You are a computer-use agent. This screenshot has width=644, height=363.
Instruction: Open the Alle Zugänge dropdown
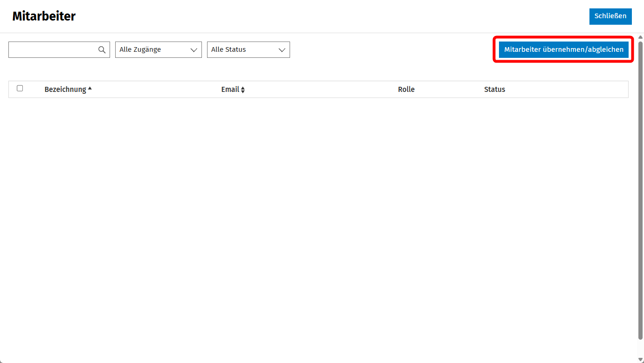(159, 49)
